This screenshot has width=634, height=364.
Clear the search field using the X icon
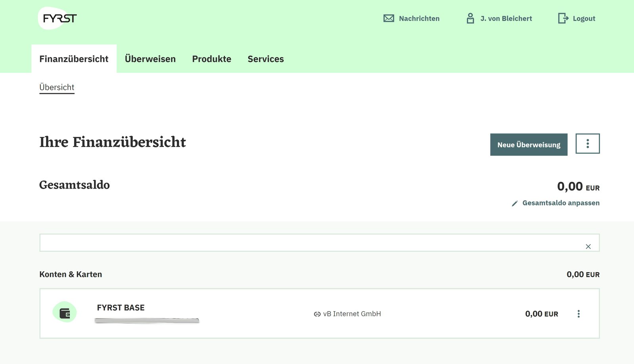click(589, 246)
